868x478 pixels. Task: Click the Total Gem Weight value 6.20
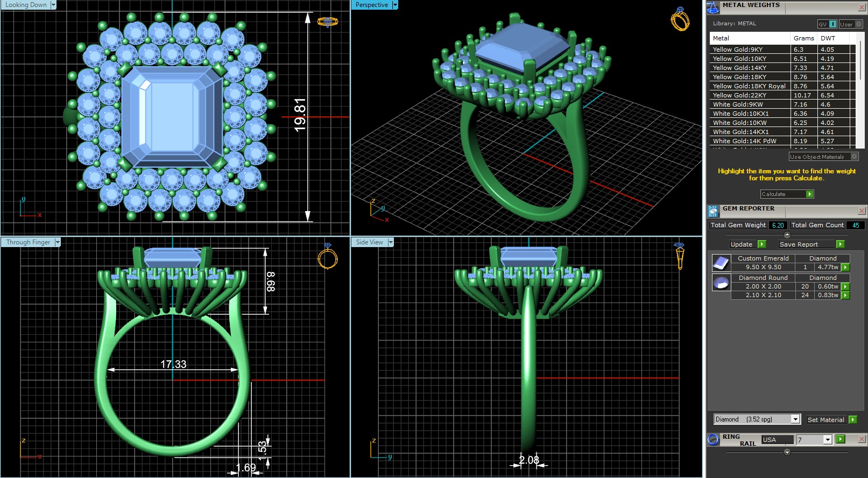[778, 226]
